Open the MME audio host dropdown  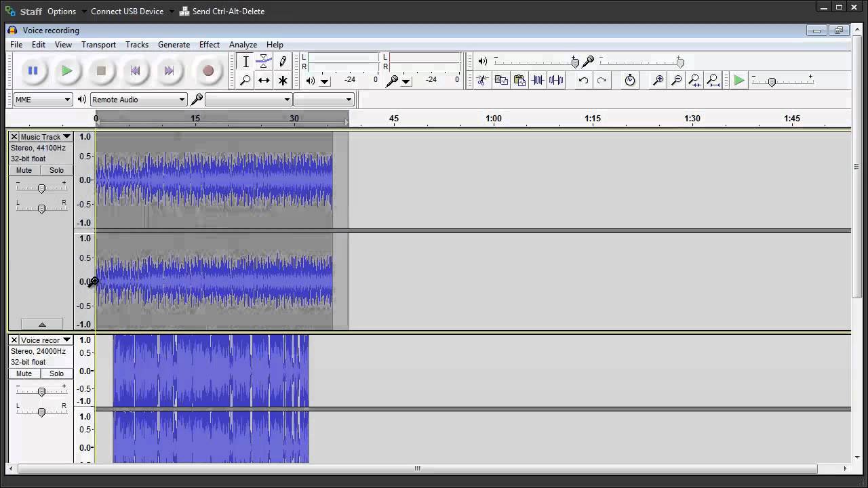click(x=43, y=100)
